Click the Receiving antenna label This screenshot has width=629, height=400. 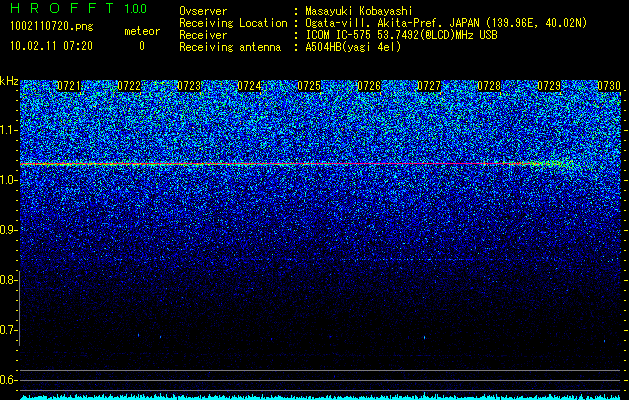coord(230,47)
